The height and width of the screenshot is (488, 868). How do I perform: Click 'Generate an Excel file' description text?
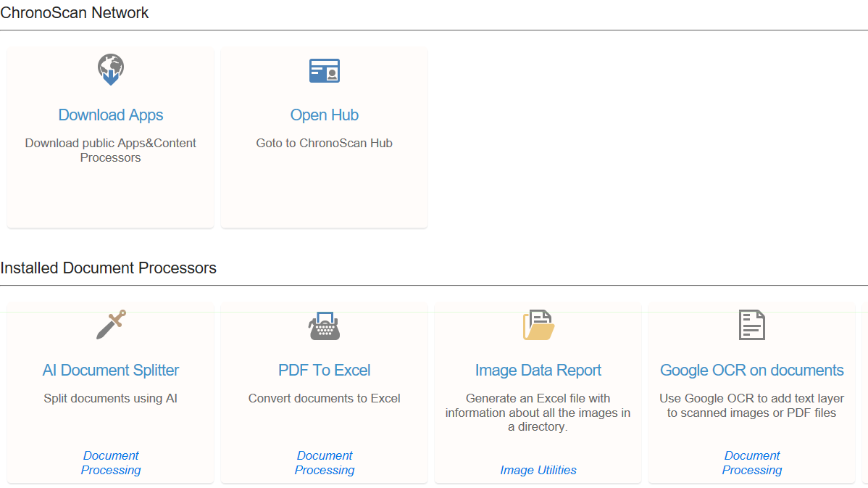[x=538, y=413]
